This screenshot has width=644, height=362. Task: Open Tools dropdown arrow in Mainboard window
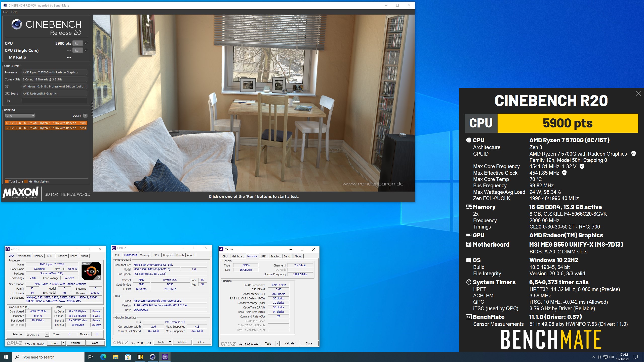point(170,342)
